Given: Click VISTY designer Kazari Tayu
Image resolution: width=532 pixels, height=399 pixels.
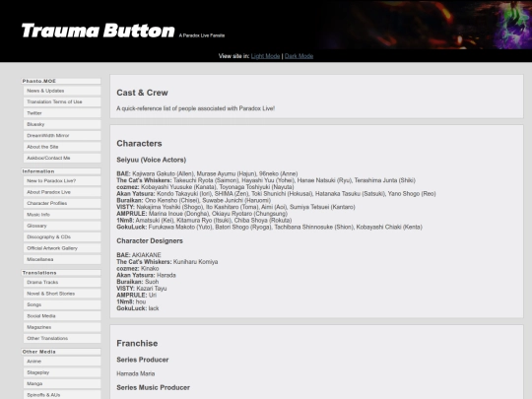Looking at the screenshot, I should [152, 289].
